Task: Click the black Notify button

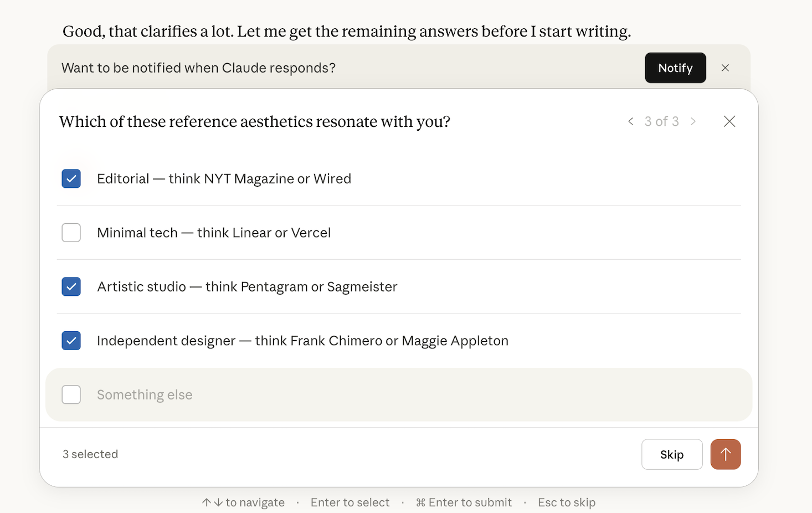Action: pyautogui.click(x=675, y=68)
